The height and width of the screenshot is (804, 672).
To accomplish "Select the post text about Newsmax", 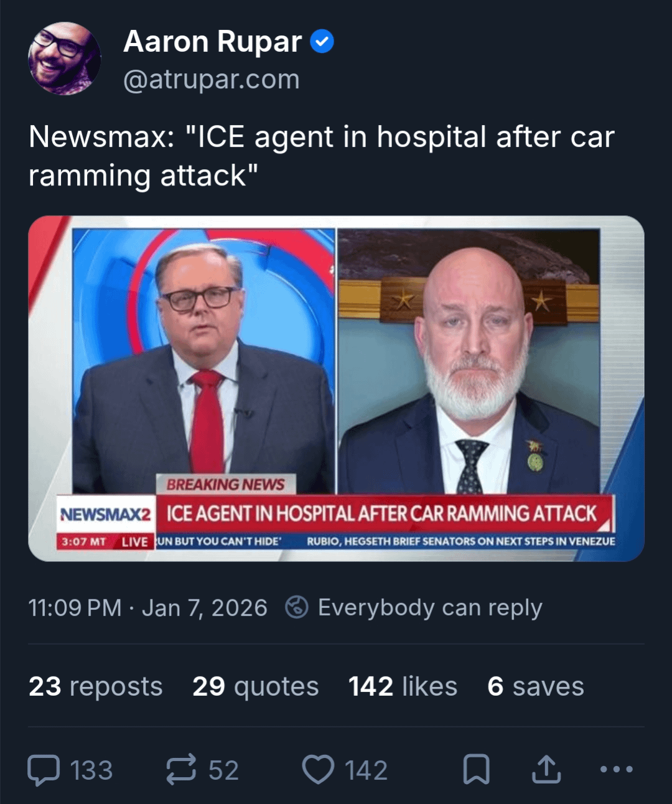I will (x=321, y=156).
